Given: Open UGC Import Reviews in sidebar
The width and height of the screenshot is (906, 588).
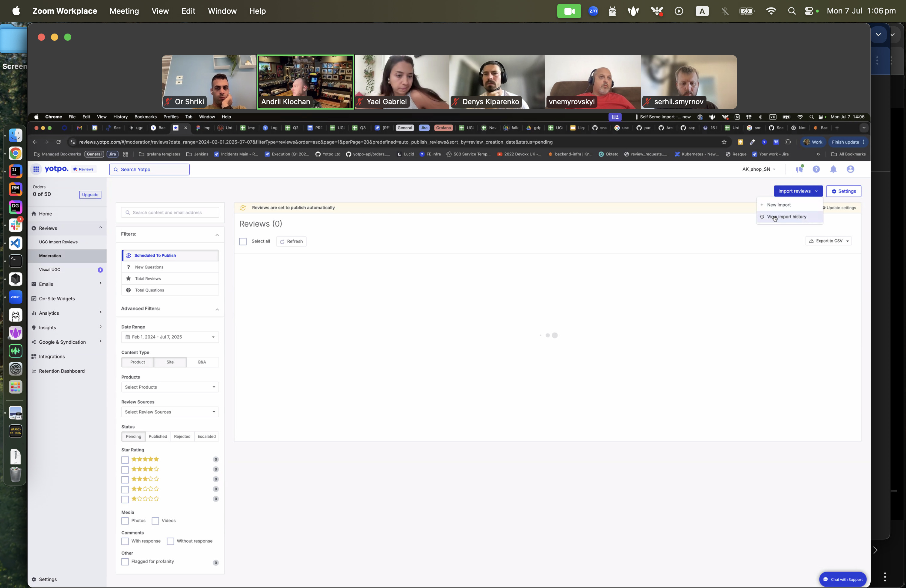Looking at the screenshot, I should click(58, 242).
